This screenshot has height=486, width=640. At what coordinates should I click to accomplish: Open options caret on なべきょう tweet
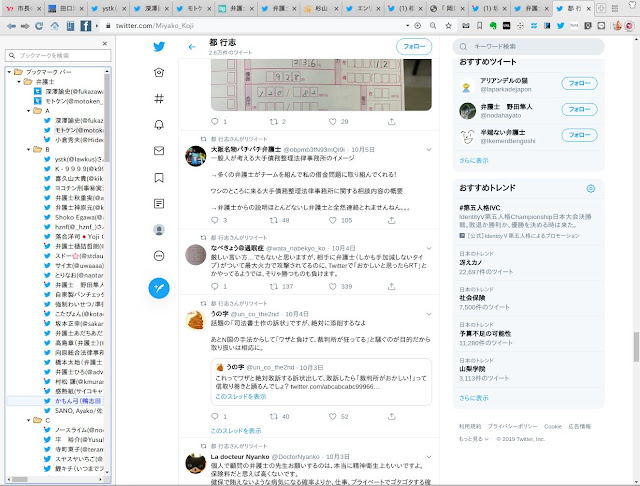(429, 248)
